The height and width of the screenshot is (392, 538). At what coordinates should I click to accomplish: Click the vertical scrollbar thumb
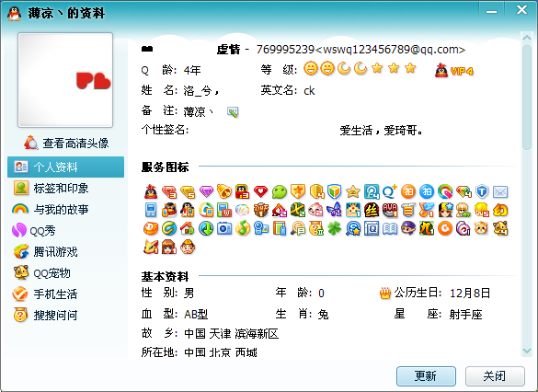[x=527, y=98]
